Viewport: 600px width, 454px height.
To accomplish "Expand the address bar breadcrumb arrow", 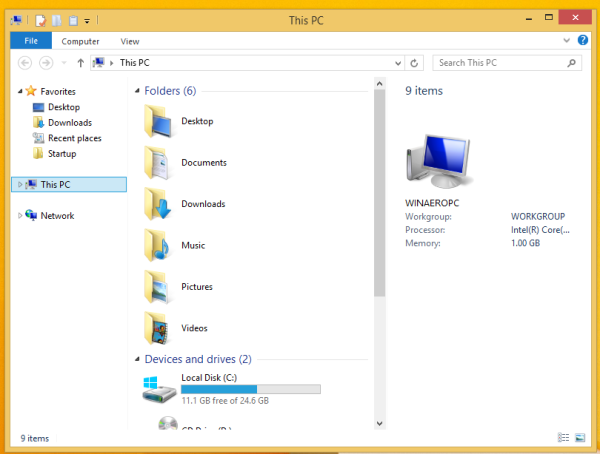I will [x=112, y=63].
